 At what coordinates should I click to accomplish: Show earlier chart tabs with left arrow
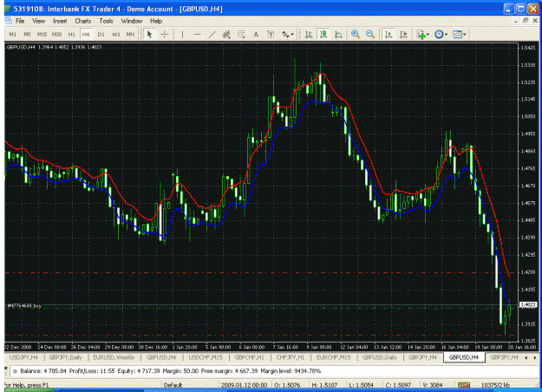[x=526, y=357]
